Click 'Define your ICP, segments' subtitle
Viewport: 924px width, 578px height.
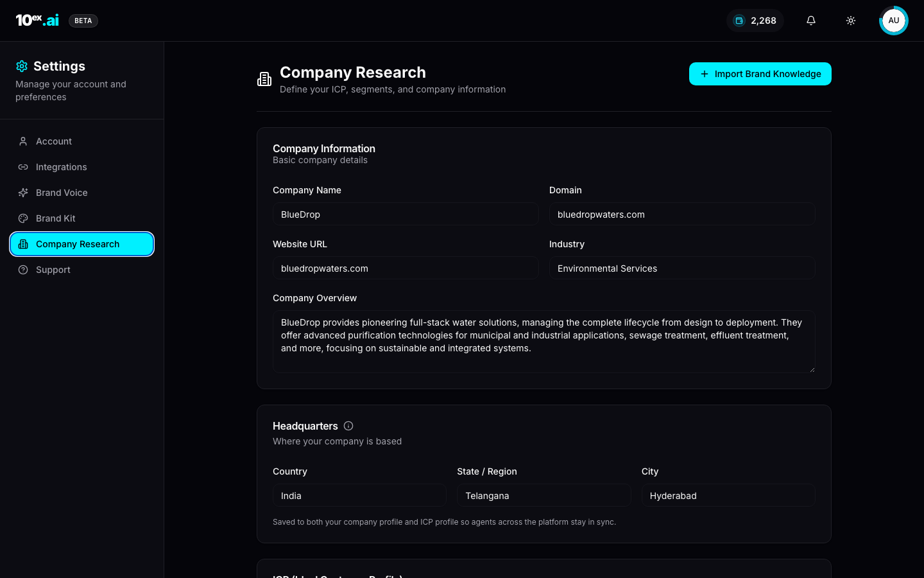click(393, 89)
